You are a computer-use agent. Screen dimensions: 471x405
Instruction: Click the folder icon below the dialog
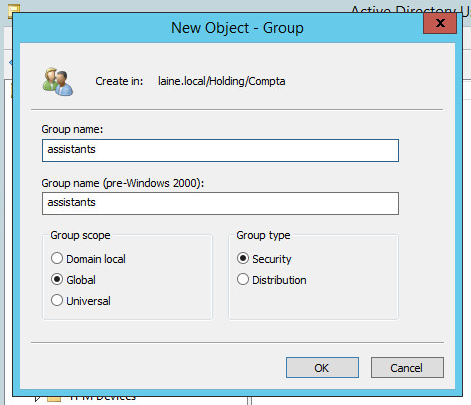[x=54, y=399]
